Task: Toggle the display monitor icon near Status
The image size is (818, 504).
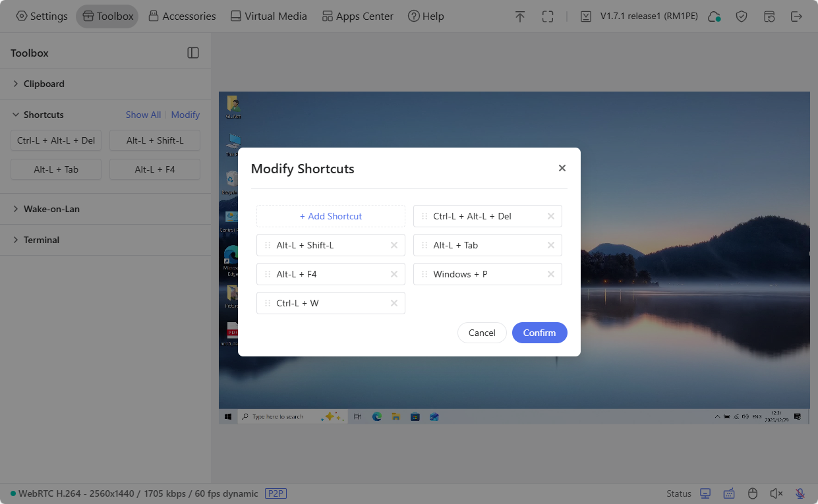Action: pos(705,493)
